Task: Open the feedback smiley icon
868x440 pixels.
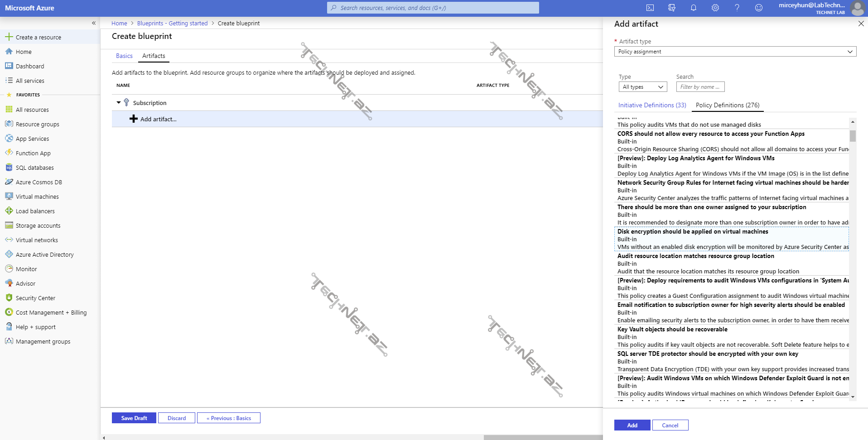Action: click(758, 8)
